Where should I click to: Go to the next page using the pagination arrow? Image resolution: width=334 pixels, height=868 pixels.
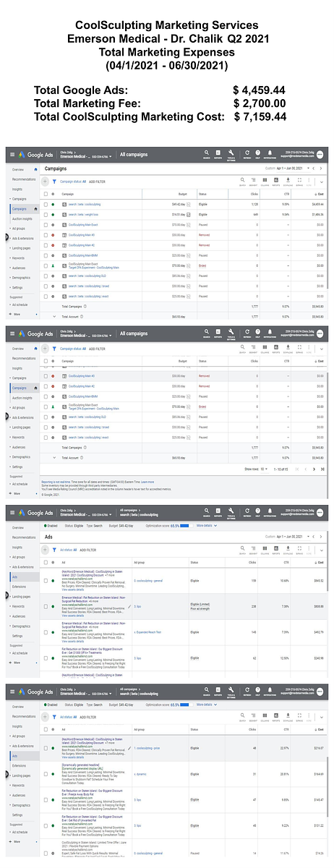click(x=314, y=469)
